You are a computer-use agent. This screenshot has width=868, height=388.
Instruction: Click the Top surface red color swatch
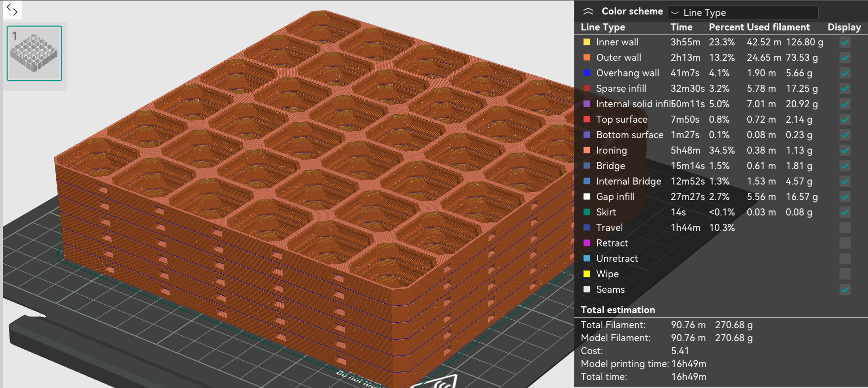click(587, 120)
